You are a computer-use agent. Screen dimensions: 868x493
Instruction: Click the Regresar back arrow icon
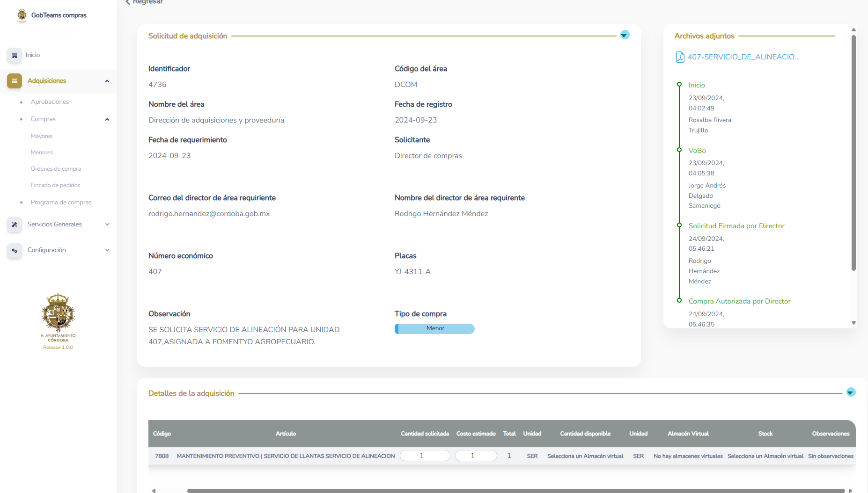pyautogui.click(x=128, y=2)
